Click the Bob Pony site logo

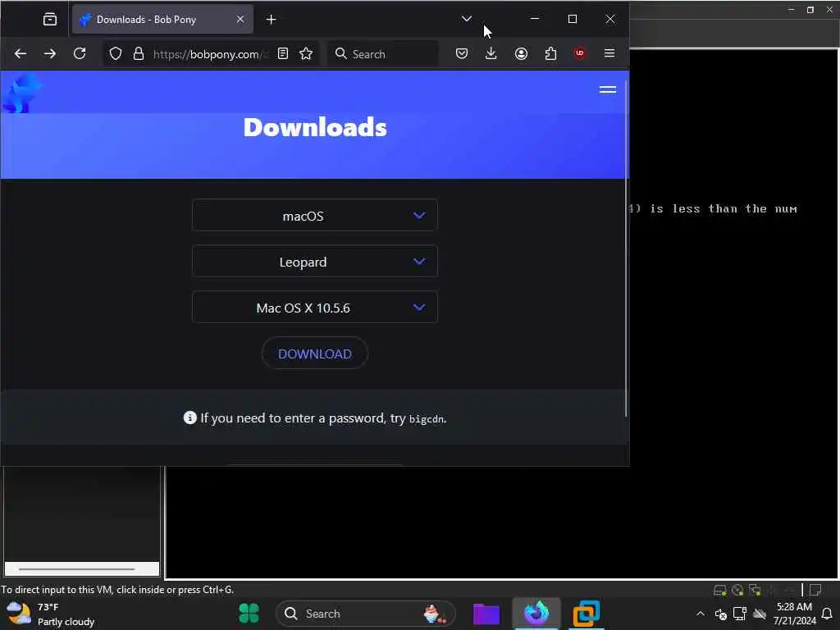click(x=21, y=94)
